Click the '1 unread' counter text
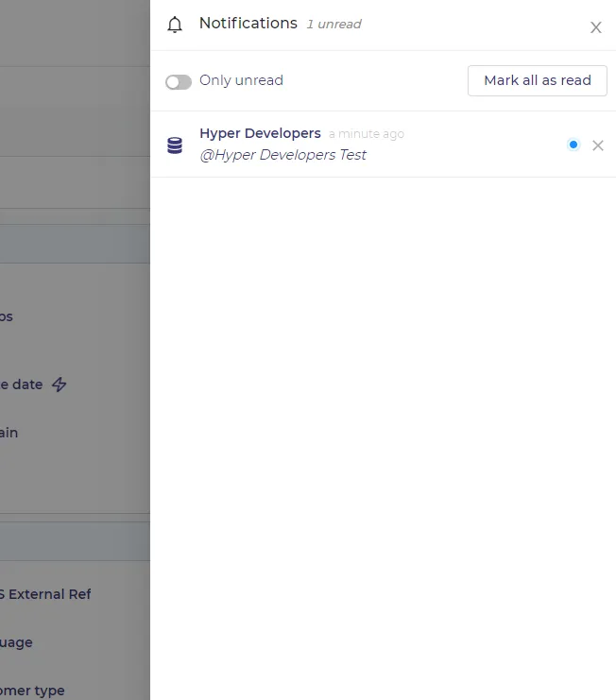 coord(334,25)
